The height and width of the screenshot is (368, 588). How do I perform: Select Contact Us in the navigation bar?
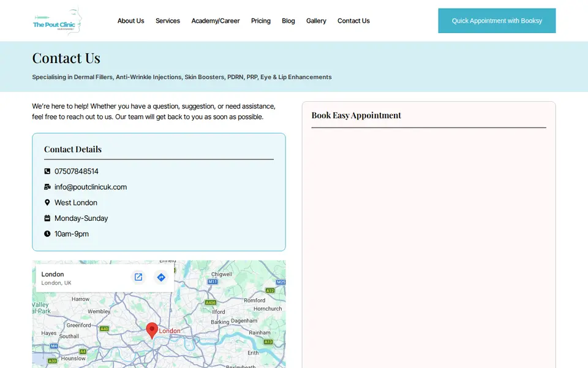pos(353,21)
